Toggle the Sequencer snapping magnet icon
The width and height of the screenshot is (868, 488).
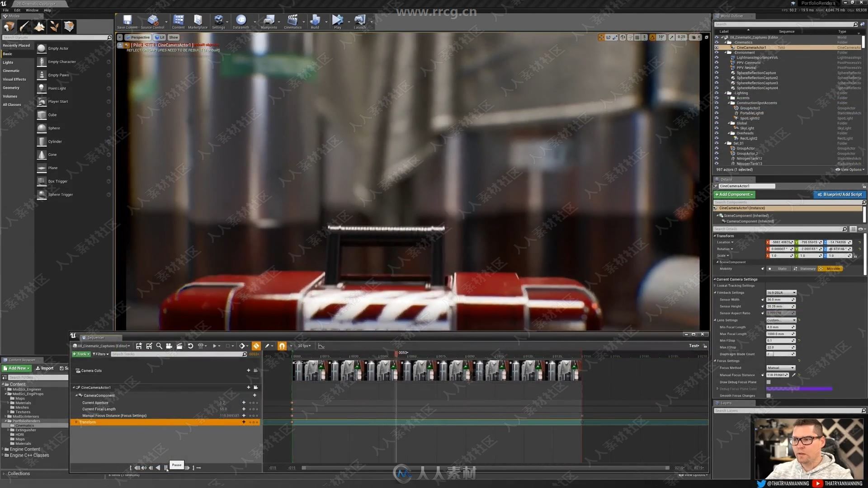(x=282, y=346)
